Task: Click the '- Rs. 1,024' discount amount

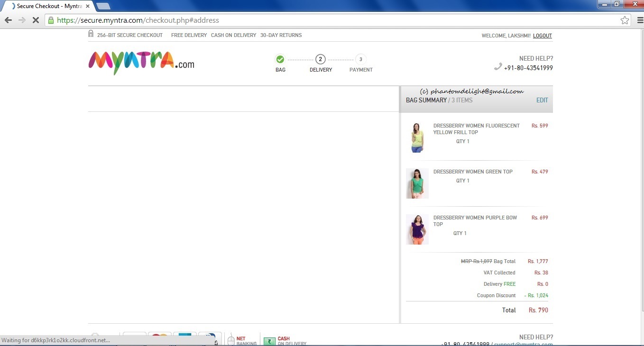Action: pyautogui.click(x=536, y=295)
